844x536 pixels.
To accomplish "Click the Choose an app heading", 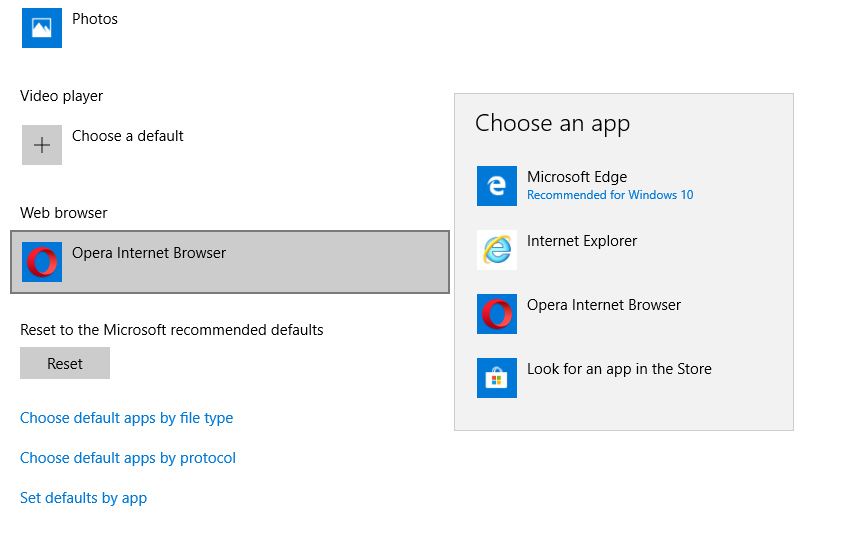I will pos(552,123).
